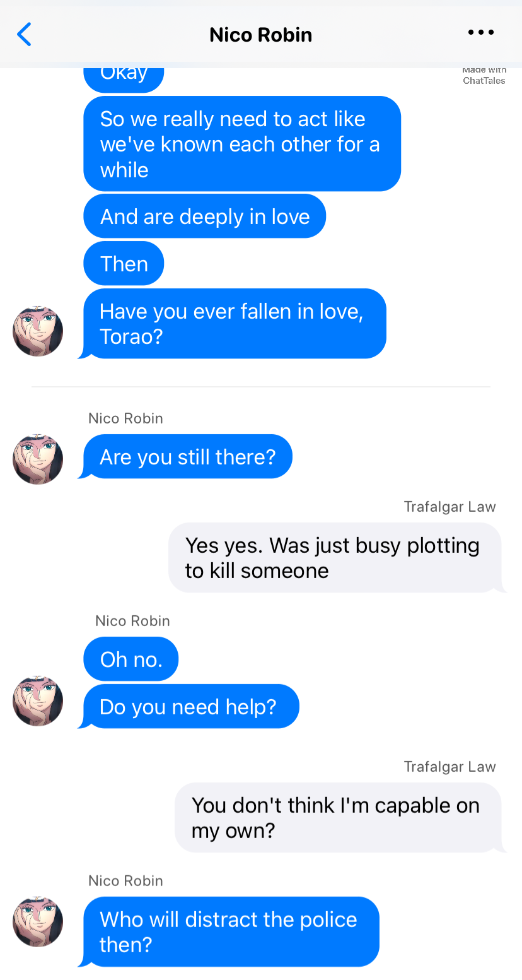
Task: Tap the "Then" message bubble
Action: [124, 264]
